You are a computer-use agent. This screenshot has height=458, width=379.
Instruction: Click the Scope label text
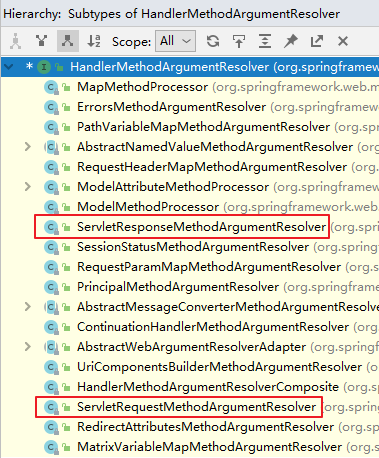pos(132,42)
